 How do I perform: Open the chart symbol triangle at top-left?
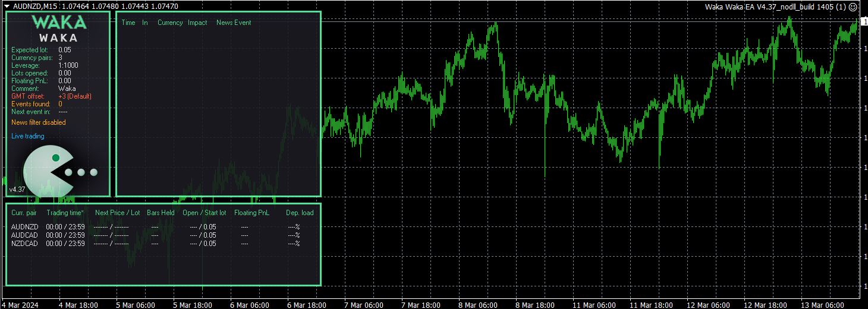(x=7, y=6)
